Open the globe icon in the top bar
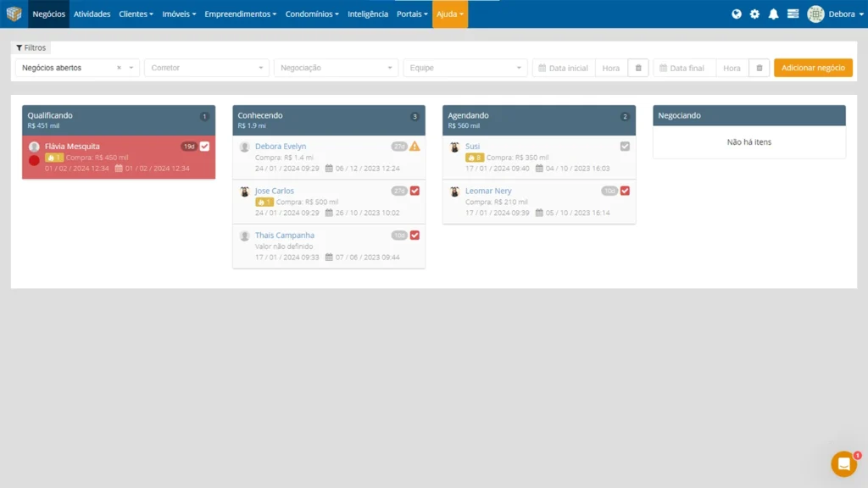The width and height of the screenshot is (868, 488). [737, 14]
